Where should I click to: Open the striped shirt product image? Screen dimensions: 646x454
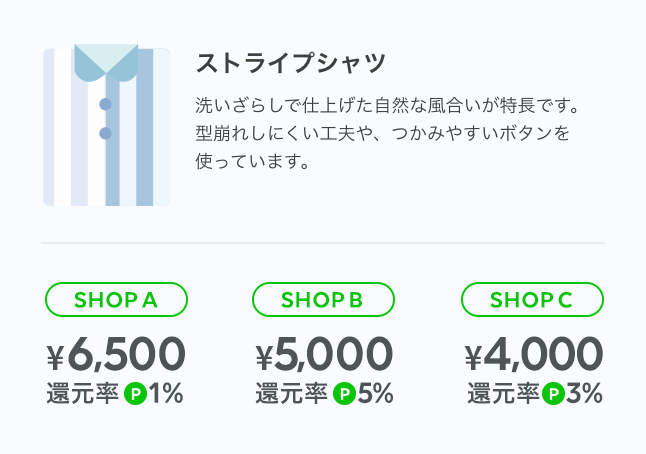pos(106,125)
